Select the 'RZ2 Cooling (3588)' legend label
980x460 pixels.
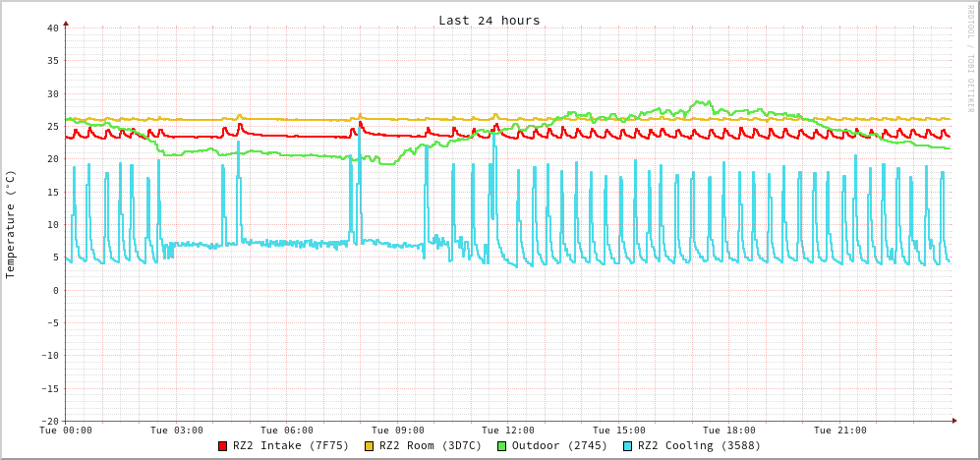point(699,446)
